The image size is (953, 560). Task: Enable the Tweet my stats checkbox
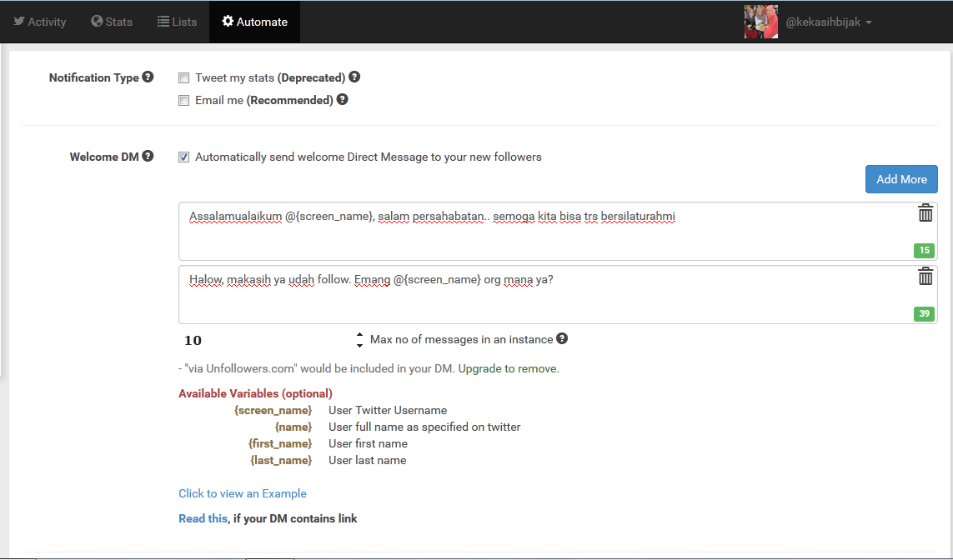click(x=183, y=77)
